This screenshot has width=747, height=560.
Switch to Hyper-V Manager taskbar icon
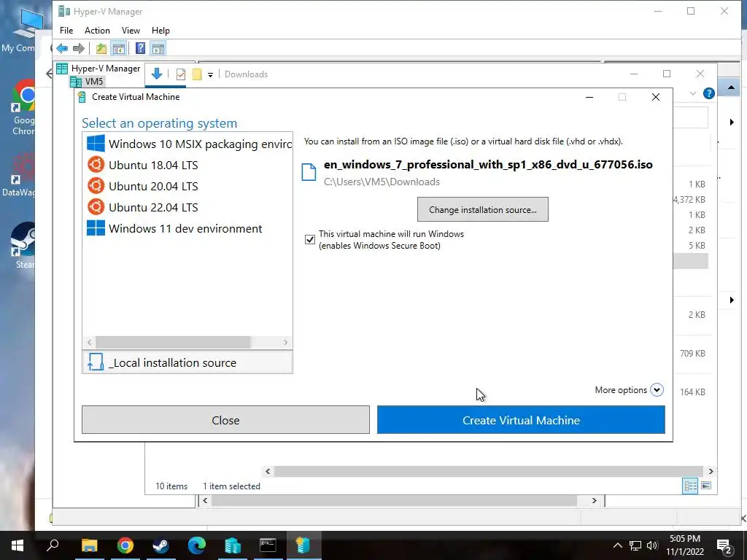pyautogui.click(x=233, y=545)
